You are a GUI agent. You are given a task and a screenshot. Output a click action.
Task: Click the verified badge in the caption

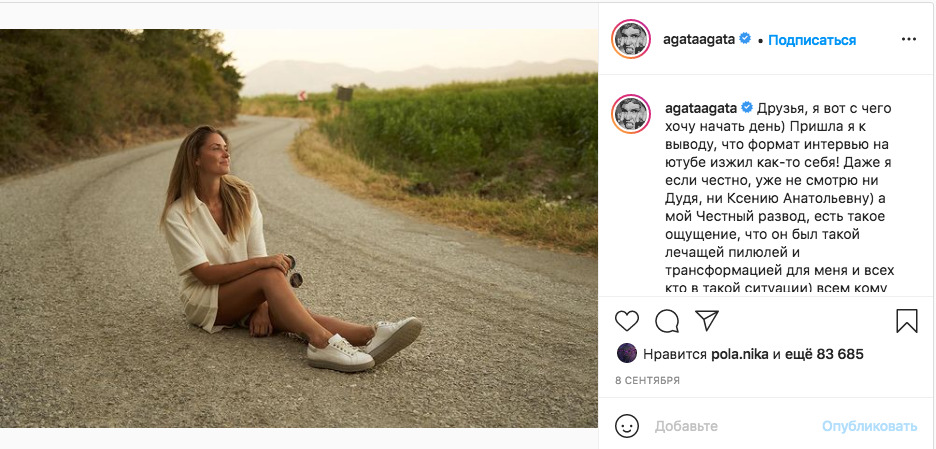[x=746, y=107]
